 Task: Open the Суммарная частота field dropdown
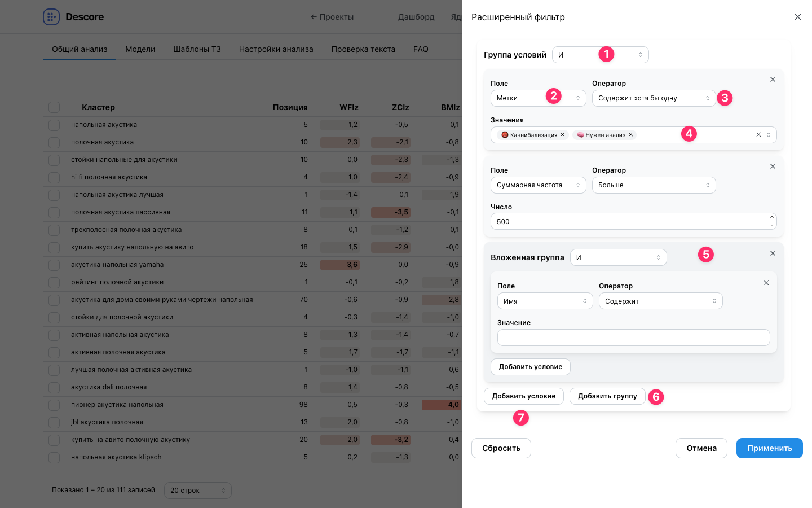point(539,185)
